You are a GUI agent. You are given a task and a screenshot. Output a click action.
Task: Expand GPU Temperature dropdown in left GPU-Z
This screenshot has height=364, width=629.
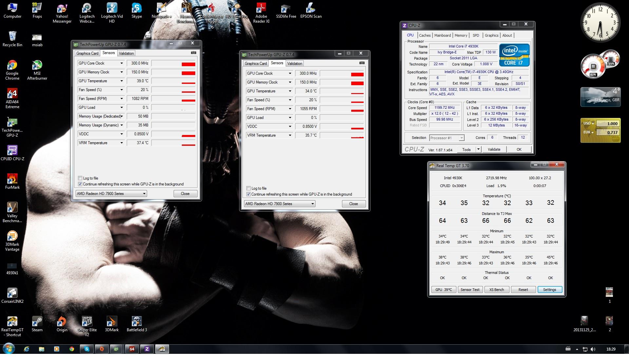coord(122,81)
